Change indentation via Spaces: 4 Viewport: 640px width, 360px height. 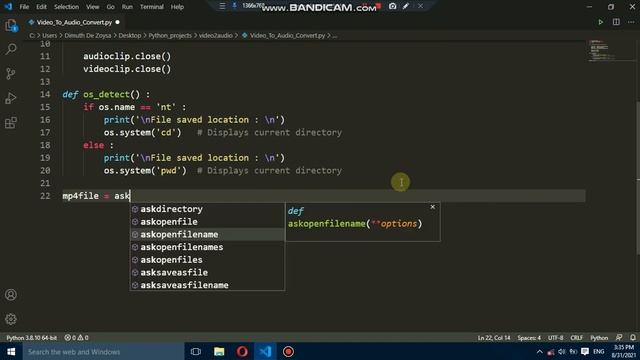click(x=529, y=338)
